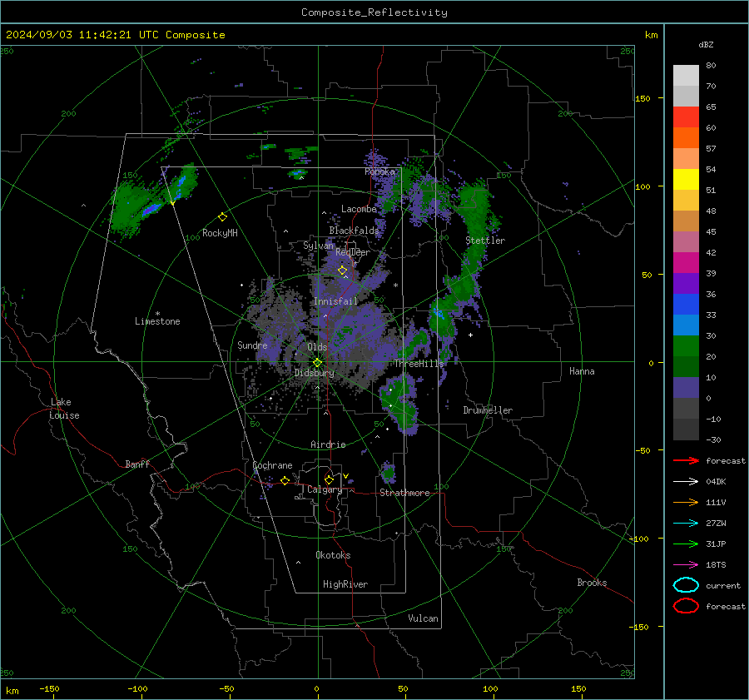Click the yellow V marker east of Calgary
Viewport: 749px width, 700px height.
coord(346,476)
